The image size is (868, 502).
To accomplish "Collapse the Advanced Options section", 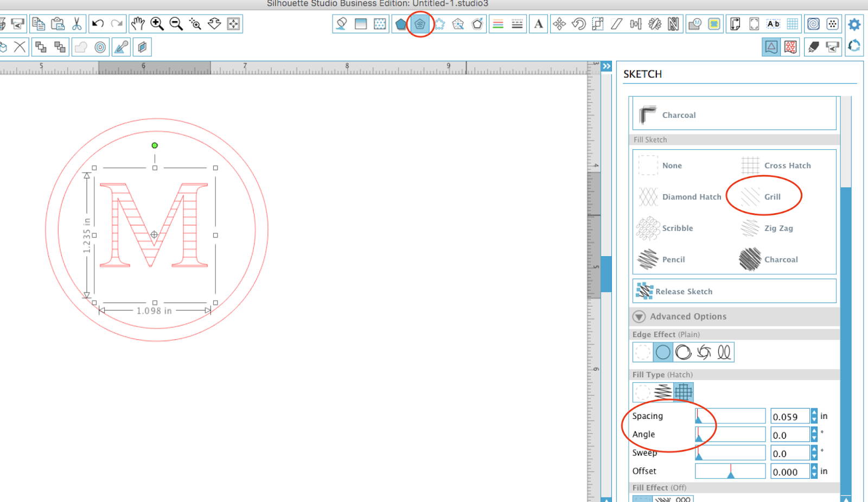I will 639,316.
